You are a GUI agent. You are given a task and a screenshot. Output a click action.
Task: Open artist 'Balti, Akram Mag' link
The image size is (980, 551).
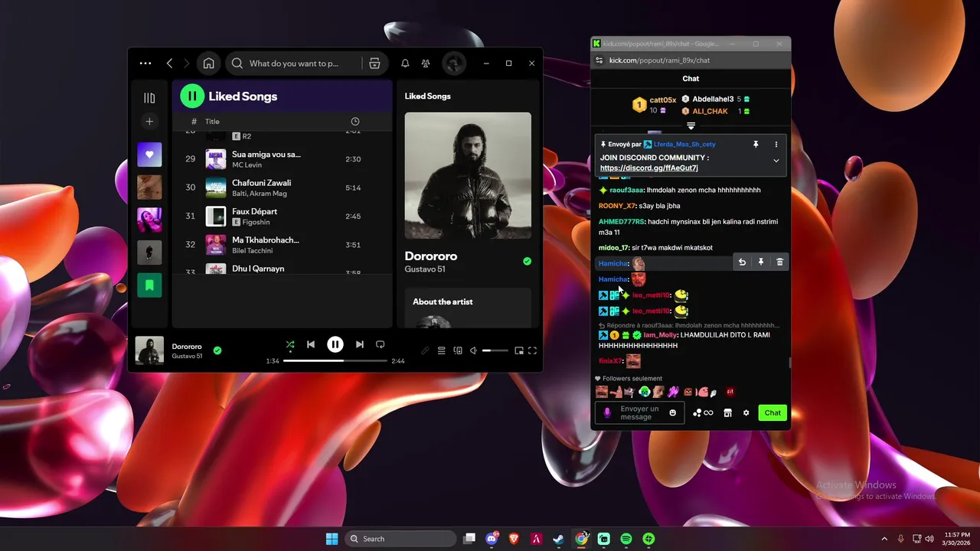[261, 194]
